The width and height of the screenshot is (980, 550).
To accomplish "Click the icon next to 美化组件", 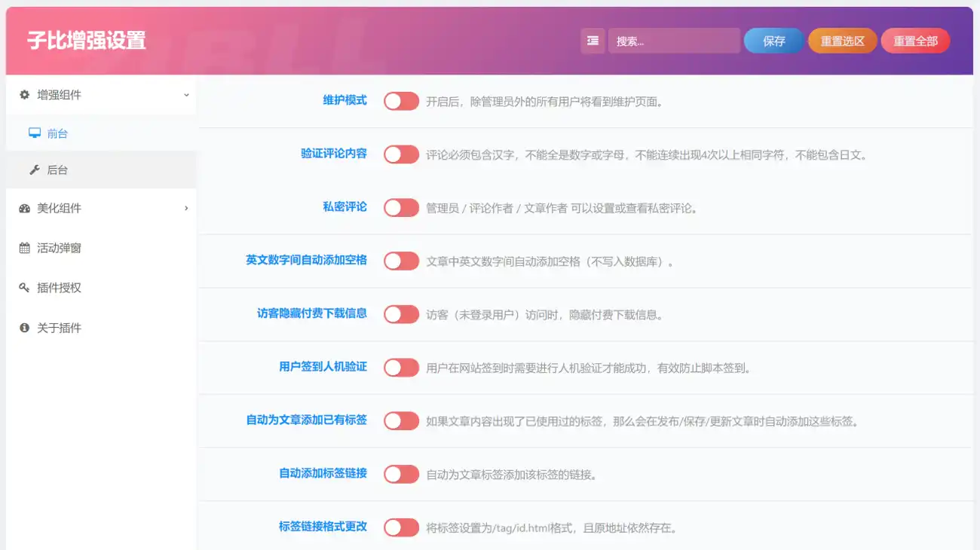I will coord(23,208).
